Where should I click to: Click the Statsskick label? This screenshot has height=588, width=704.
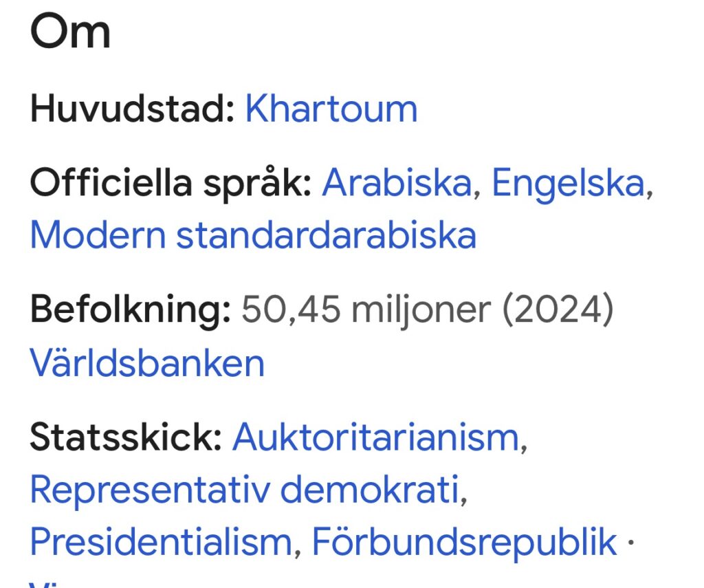tap(126, 437)
